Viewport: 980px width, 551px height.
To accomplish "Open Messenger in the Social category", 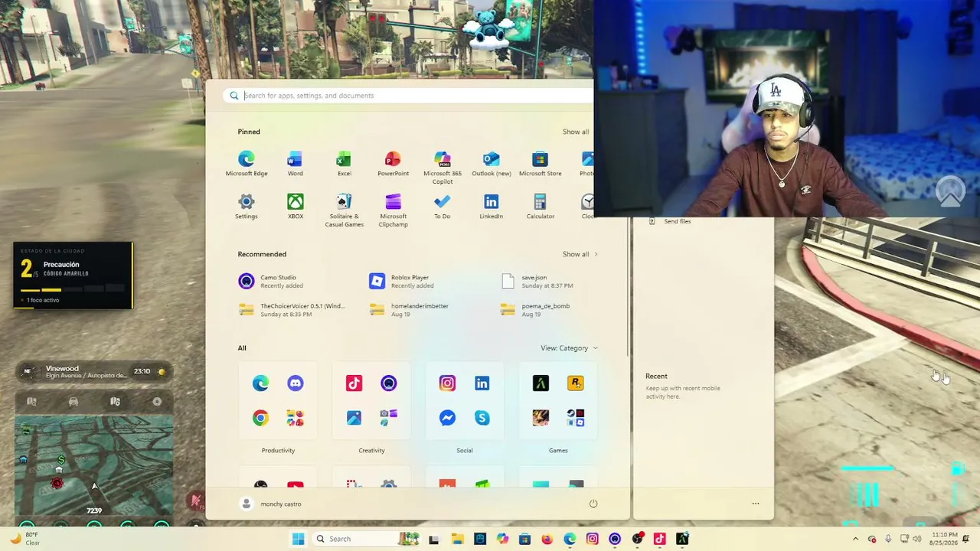I will click(x=447, y=418).
